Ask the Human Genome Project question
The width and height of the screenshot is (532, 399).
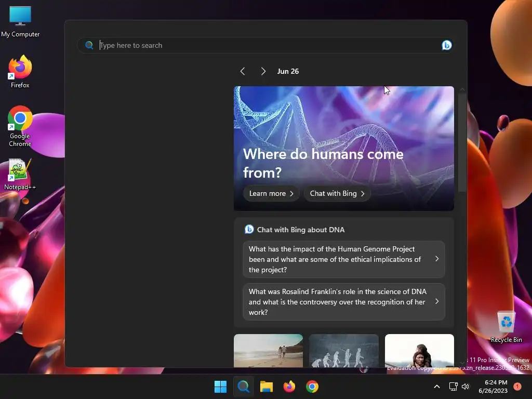tap(344, 259)
